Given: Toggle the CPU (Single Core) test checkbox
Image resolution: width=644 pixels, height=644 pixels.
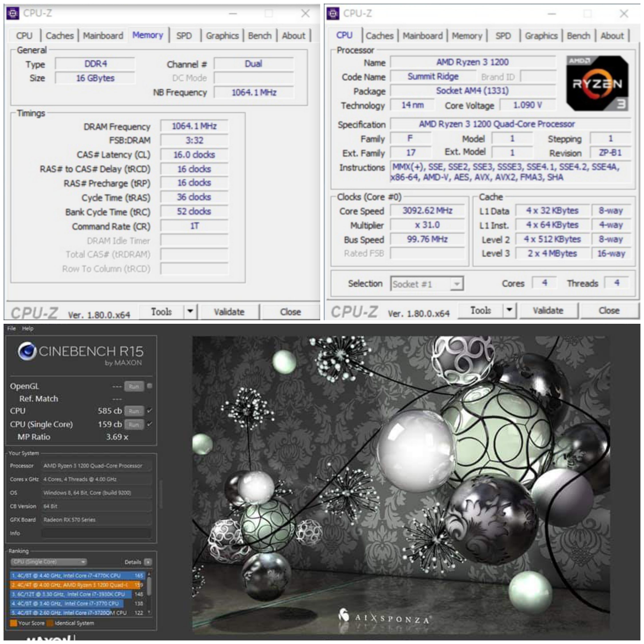Looking at the screenshot, I should (x=149, y=424).
